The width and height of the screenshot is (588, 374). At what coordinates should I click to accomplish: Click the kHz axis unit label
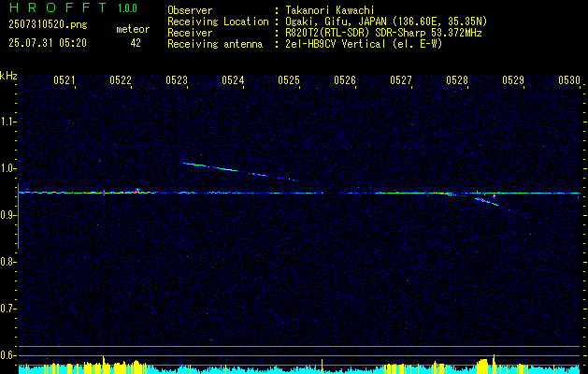[8, 76]
